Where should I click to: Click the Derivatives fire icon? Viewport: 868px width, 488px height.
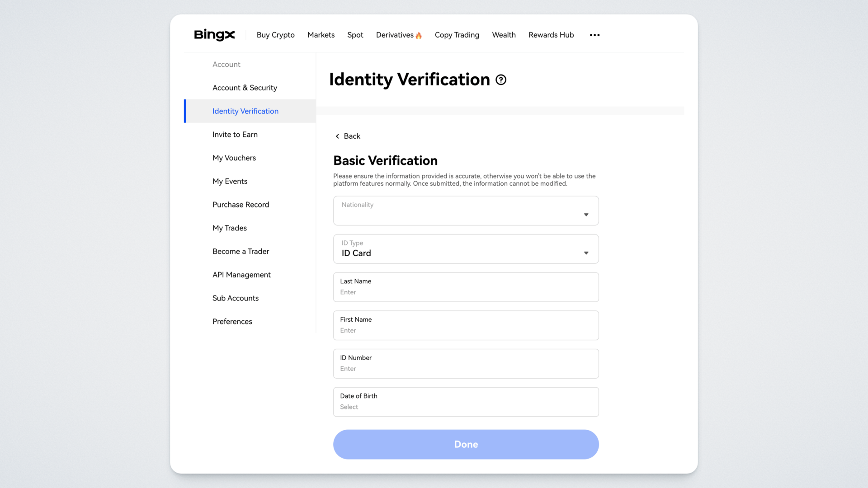click(419, 36)
